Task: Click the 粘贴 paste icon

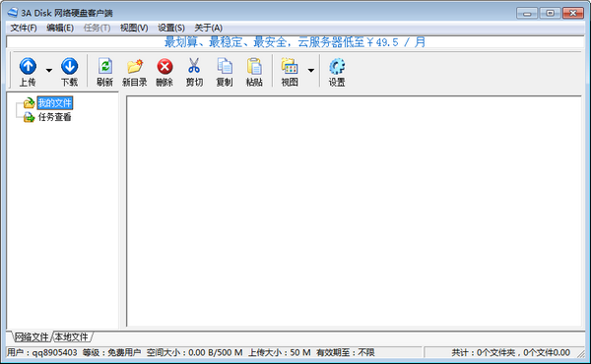Action: point(254,66)
